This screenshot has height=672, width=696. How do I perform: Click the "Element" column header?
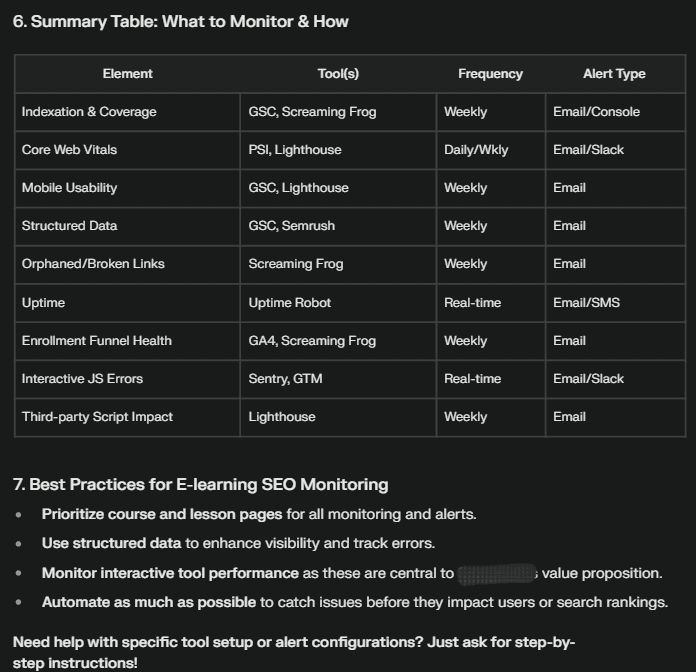coord(127,74)
